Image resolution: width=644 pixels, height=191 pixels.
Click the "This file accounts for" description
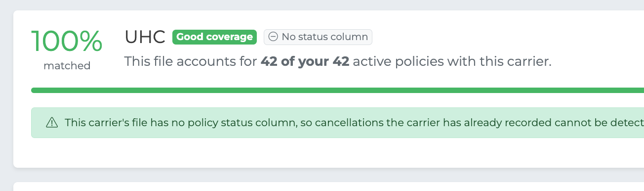(191, 62)
